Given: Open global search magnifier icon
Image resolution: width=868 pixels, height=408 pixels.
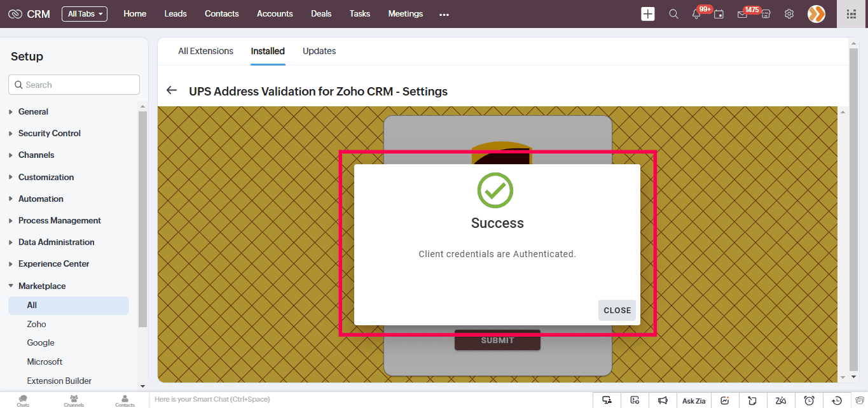Looking at the screenshot, I should (673, 14).
